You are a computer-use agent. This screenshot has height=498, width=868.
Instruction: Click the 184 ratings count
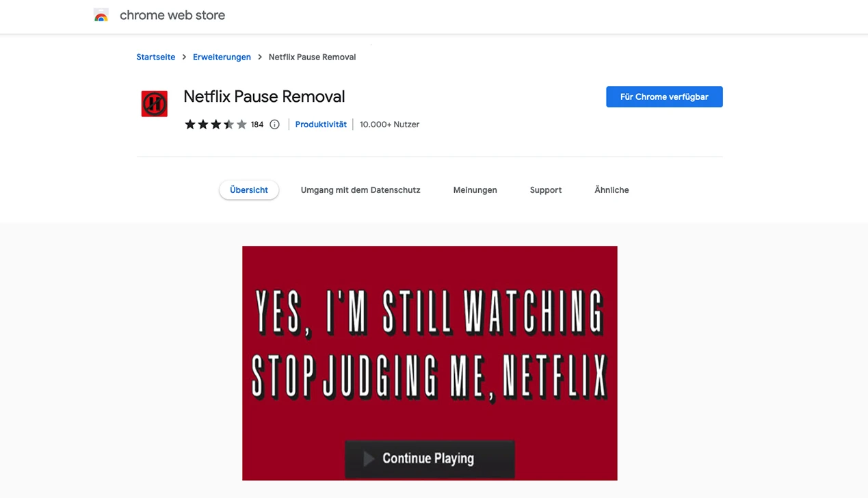[x=257, y=124]
